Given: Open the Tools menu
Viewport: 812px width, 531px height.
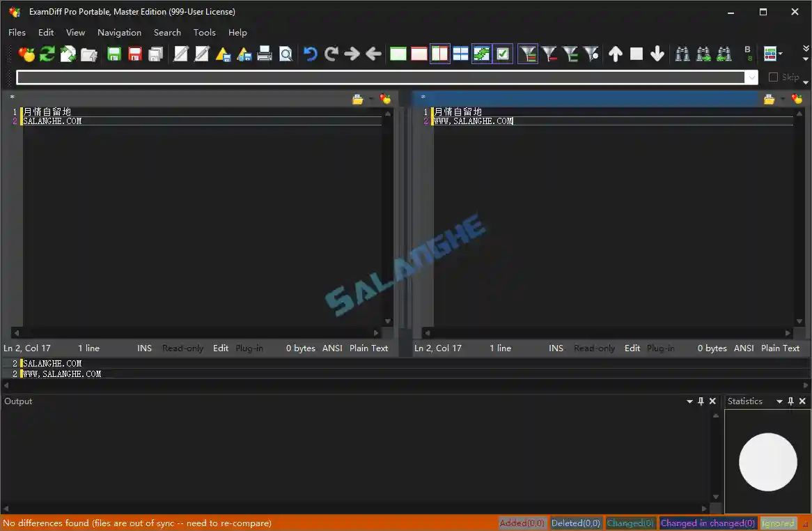Looking at the screenshot, I should 204,32.
